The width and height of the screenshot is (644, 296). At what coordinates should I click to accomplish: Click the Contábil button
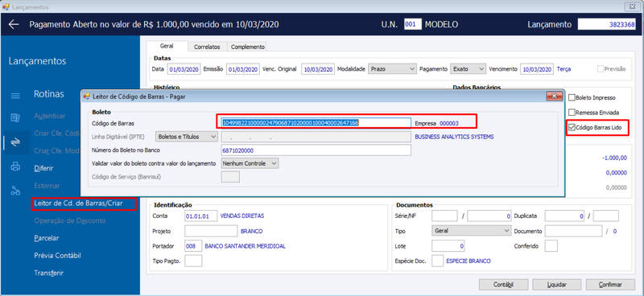pos(504,285)
